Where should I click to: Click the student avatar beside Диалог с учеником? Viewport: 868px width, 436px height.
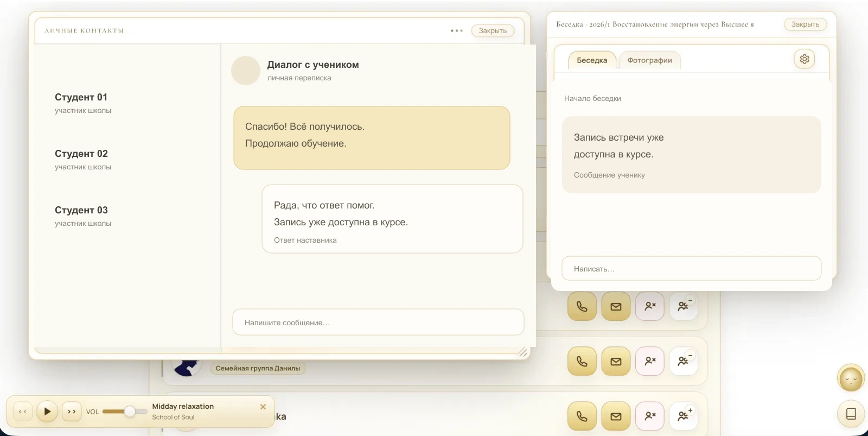[246, 71]
